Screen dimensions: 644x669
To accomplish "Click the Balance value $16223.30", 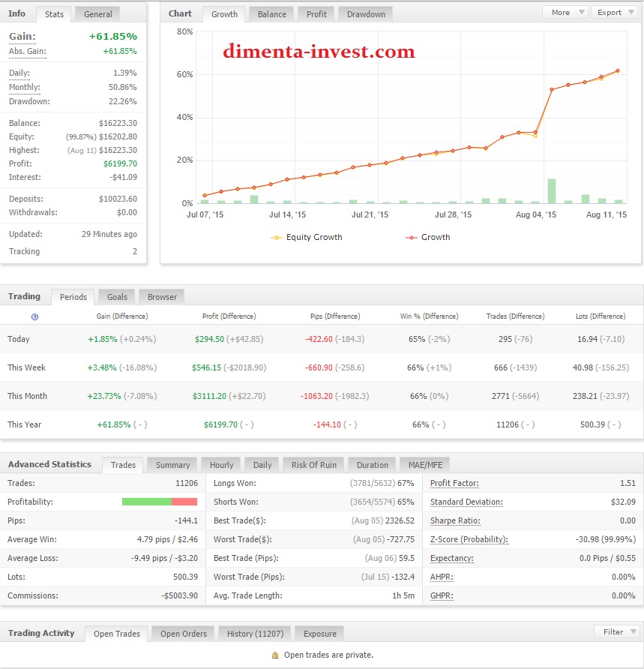I will 118,123.
